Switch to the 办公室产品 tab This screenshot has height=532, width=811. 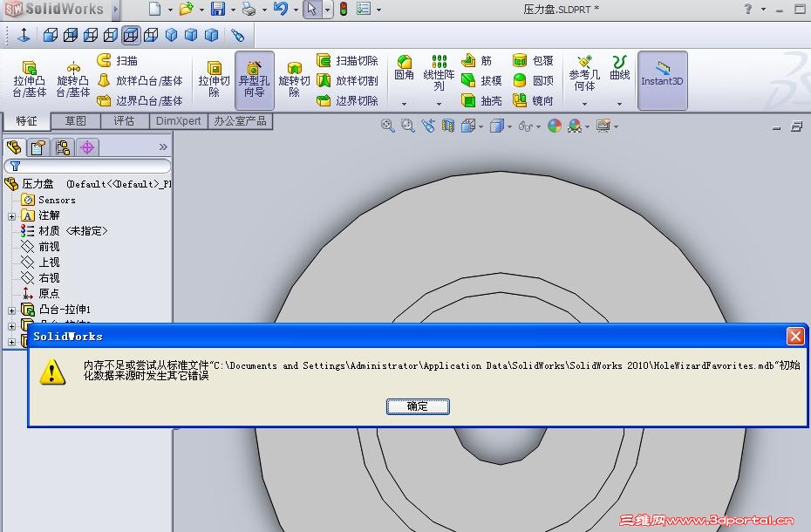click(240, 121)
